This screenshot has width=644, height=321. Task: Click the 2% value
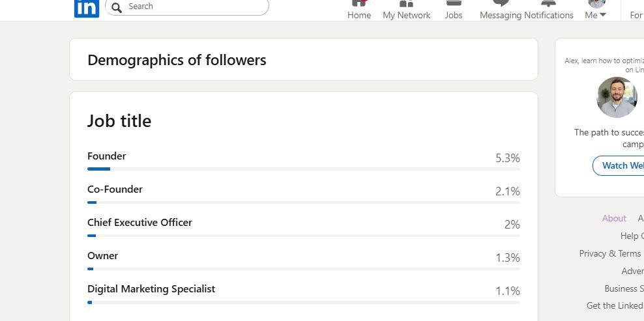(512, 225)
